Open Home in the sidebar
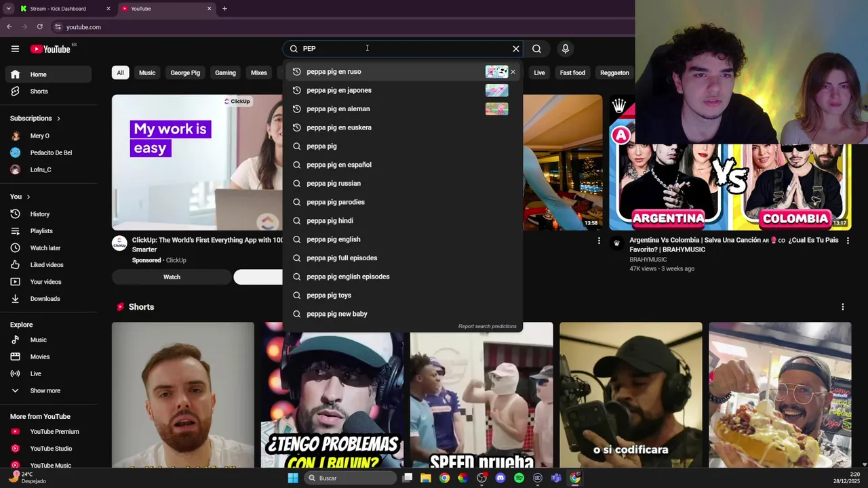Image resolution: width=868 pixels, height=488 pixels. point(48,75)
